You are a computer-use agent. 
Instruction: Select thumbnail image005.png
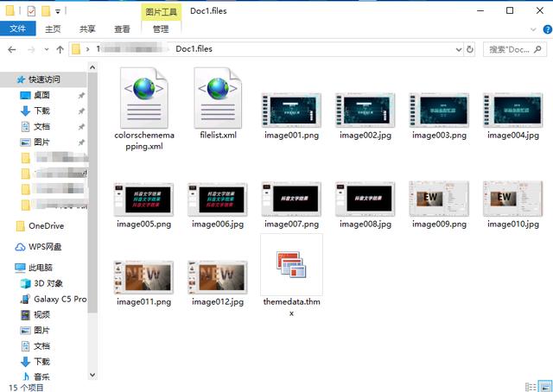143,199
